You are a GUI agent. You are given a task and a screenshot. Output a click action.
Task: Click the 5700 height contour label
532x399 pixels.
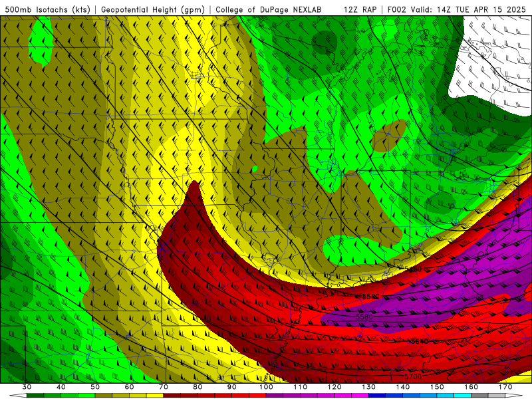[413, 376]
